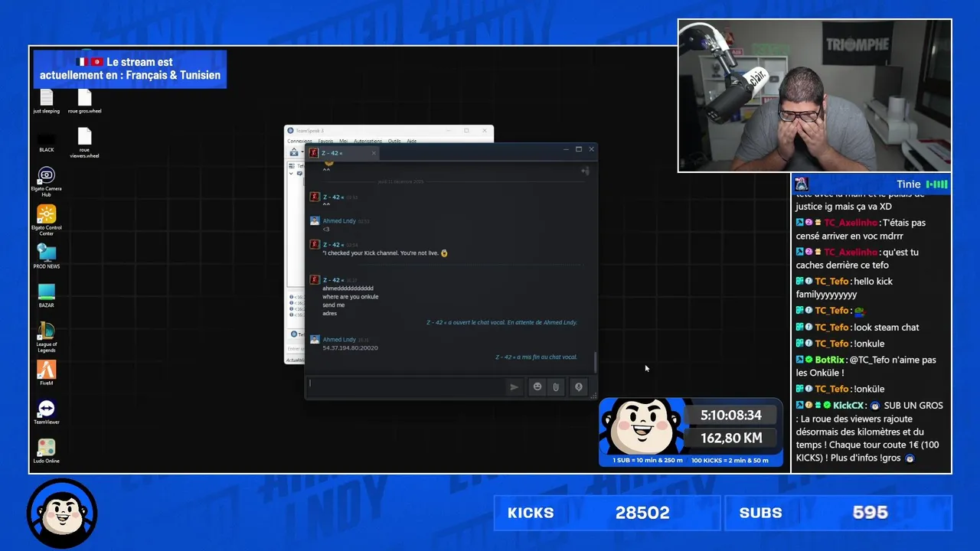Focus the TeamSpeak chat text input
The image size is (980, 551).
tap(295, 349)
